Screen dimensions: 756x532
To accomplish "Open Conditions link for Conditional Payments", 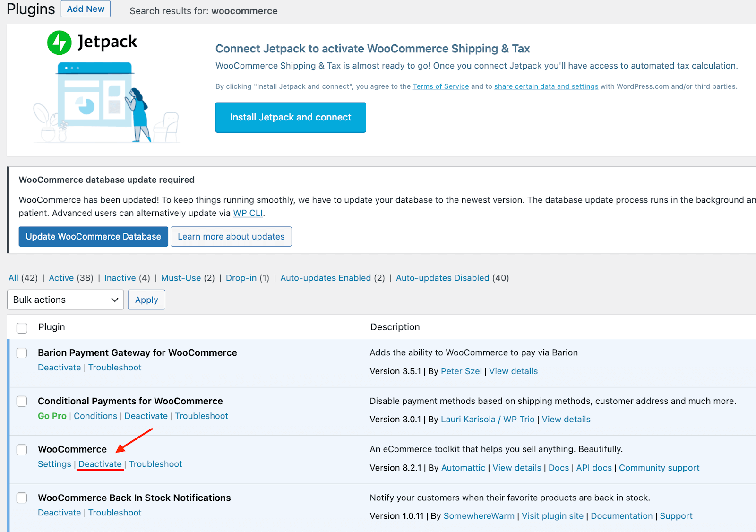I will click(x=95, y=416).
